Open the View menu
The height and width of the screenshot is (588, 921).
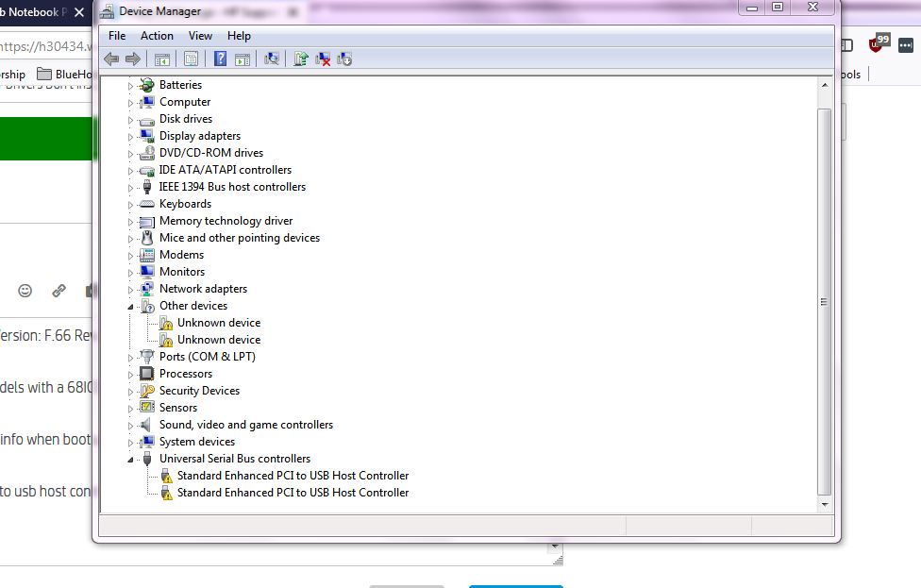point(200,36)
